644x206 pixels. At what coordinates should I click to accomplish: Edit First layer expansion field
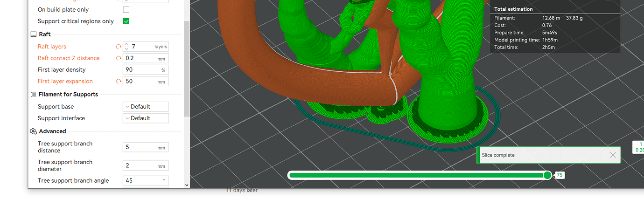(146, 82)
